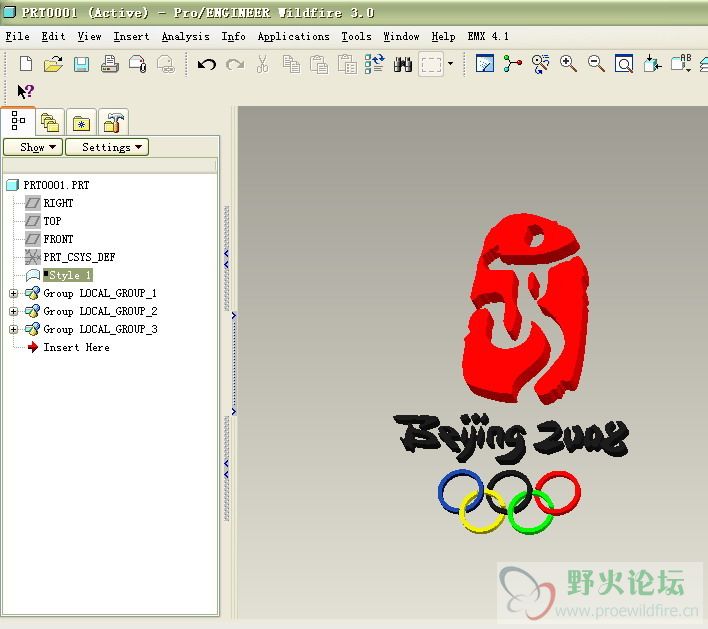Open the Help menu

point(443,37)
